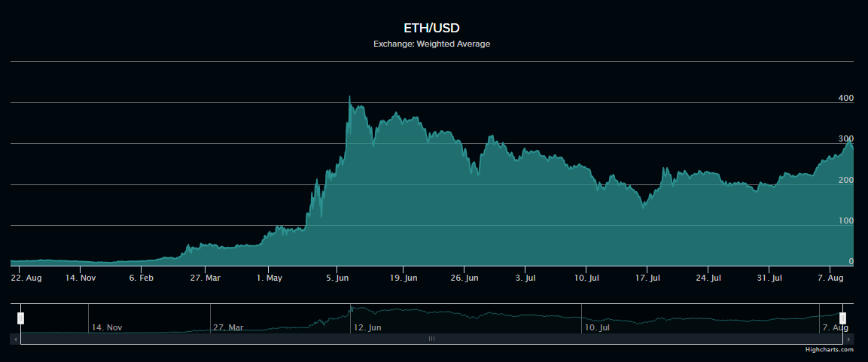This screenshot has height=362, width=868.
Task: Click the '14. Nov' main x-axis label
Action: click(x=81, y=278)
